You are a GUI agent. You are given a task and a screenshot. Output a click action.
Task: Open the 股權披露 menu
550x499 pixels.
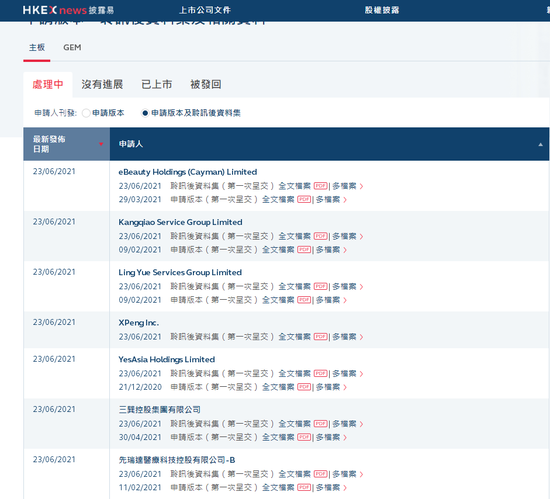[x=382, y=10]
